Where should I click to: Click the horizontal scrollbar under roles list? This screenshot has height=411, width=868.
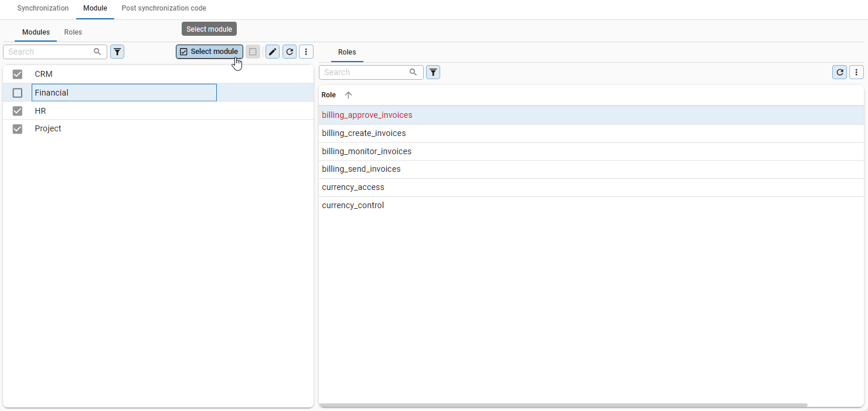click(563, 405)
